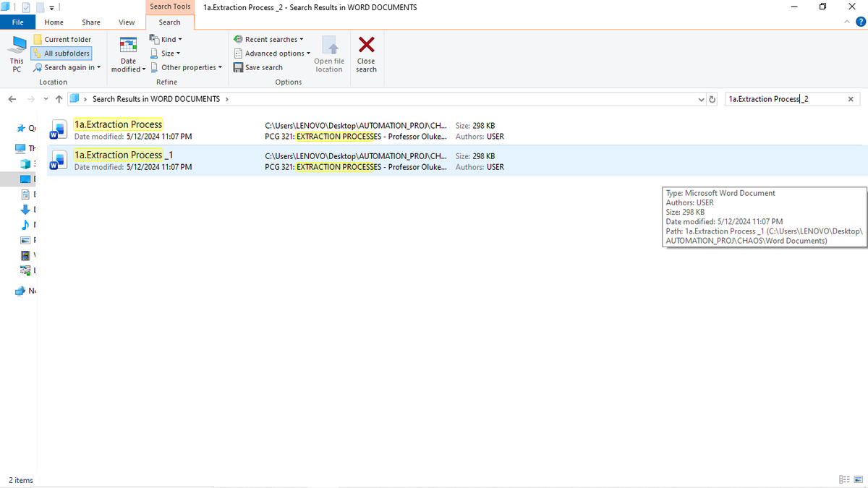Select Music icon in navigation pane

[x=26, y=225]
